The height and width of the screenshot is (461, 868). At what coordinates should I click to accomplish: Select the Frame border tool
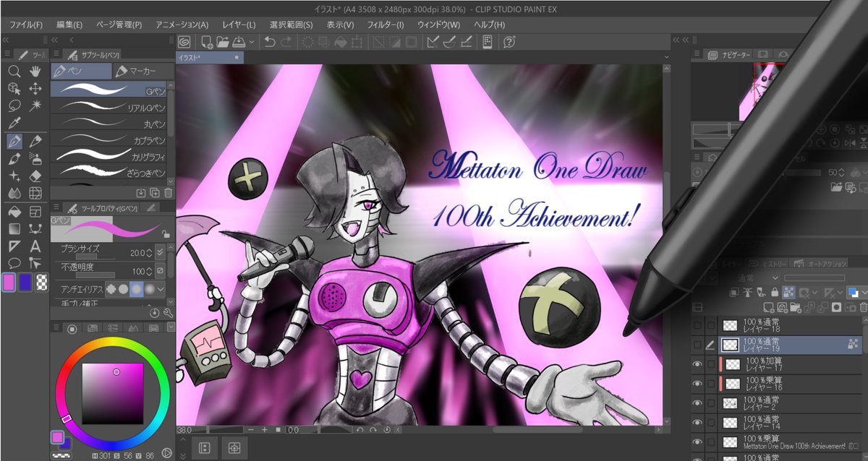[35, 212]
